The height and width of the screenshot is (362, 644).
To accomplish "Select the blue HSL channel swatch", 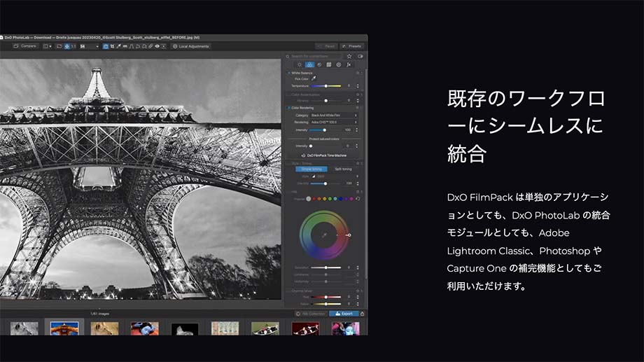I will [x=340, y=199].
